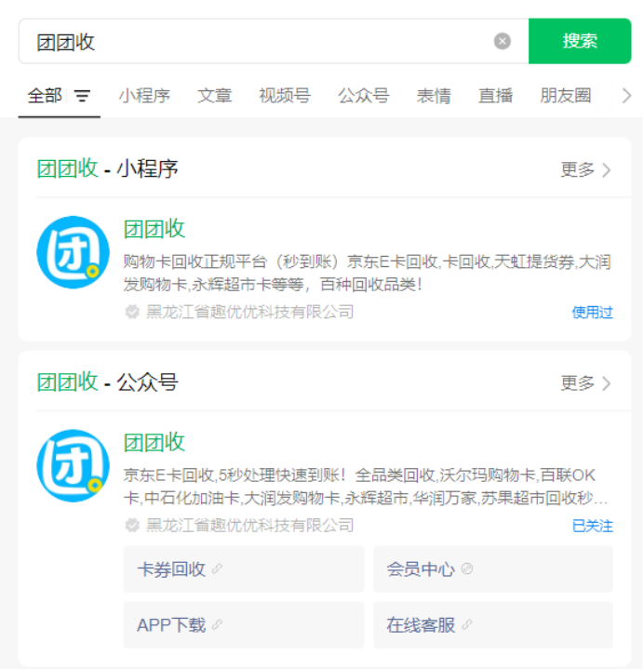Switch to the 视频号 tab

point(285,96)
